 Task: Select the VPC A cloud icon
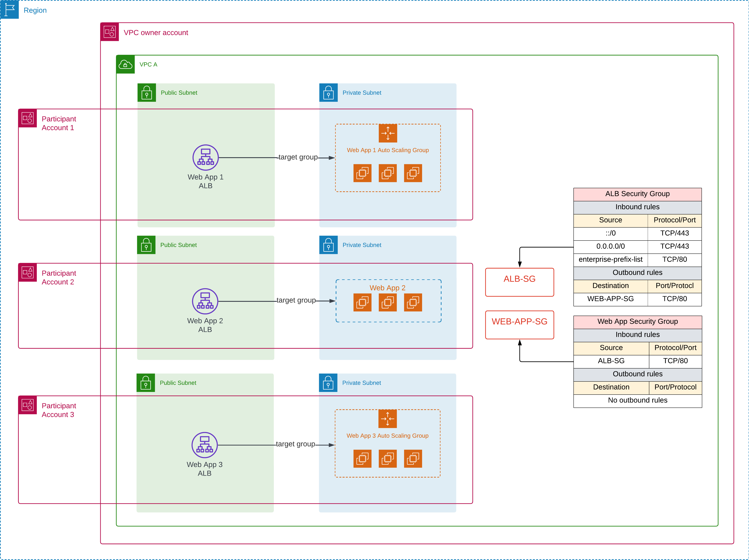(x=125, y=64)
